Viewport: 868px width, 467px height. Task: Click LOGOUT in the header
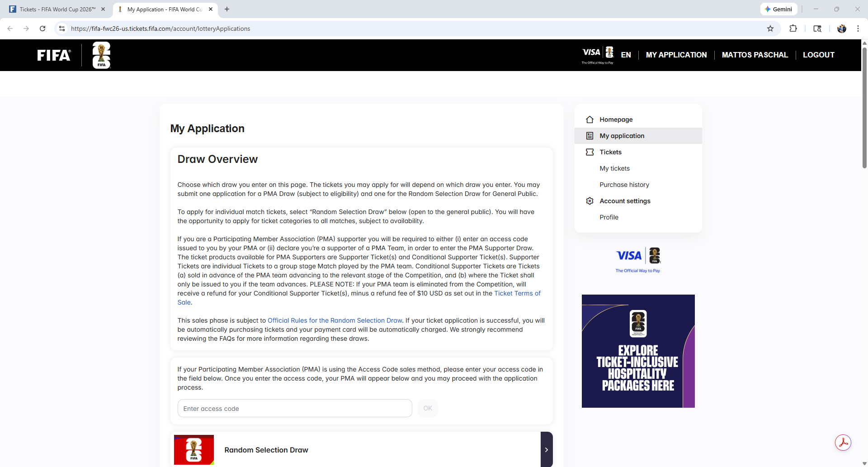(818, 55)
